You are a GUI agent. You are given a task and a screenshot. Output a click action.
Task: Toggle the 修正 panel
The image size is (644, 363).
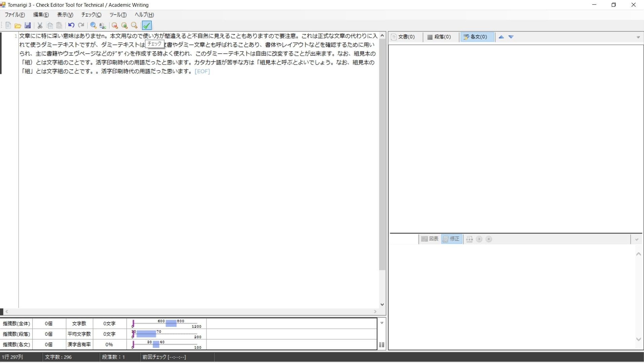[452, 239]
